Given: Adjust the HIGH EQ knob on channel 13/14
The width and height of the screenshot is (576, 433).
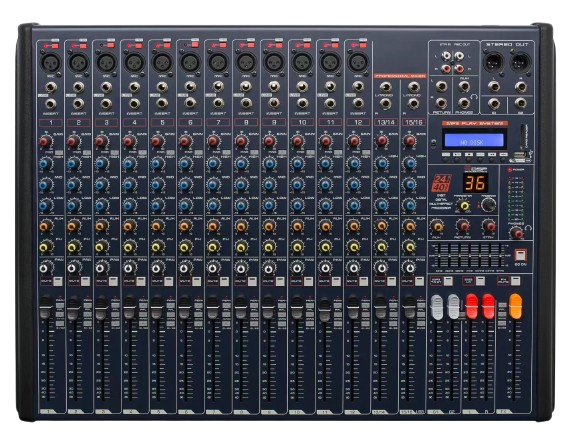Looking at the screenshot, I should click(382, 163).
